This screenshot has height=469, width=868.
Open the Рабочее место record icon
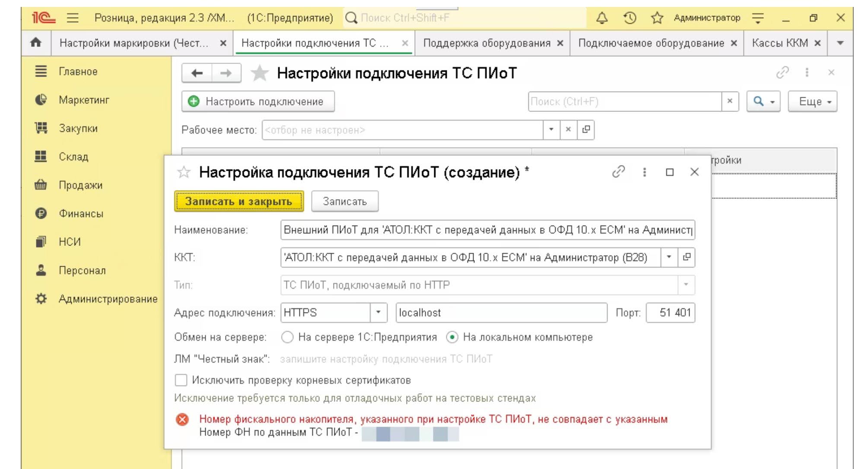click(586, 129)
